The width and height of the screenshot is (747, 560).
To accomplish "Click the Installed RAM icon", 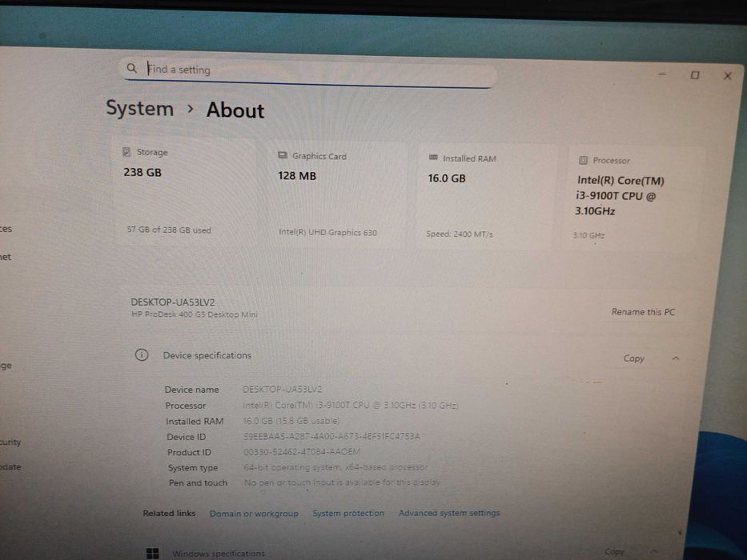I will click(x=433, y=157).
